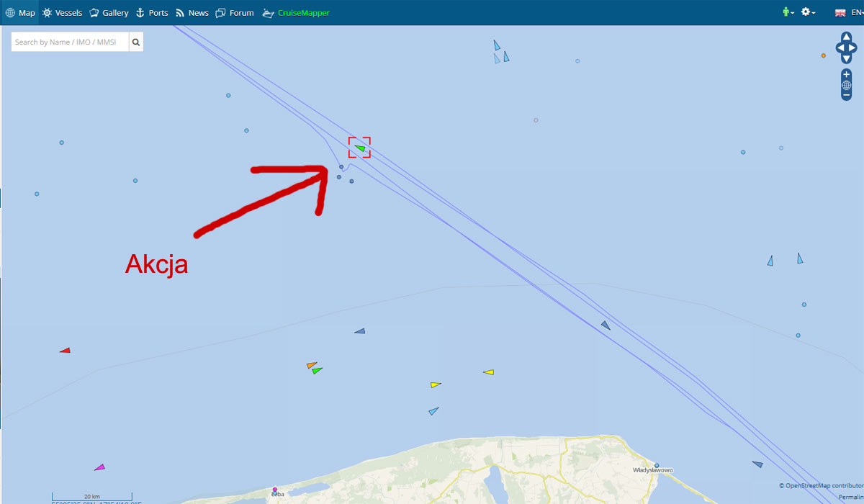The image size is (864, 504).
Task: Select the green vessel in red brackets
Action: coord(360,148)
